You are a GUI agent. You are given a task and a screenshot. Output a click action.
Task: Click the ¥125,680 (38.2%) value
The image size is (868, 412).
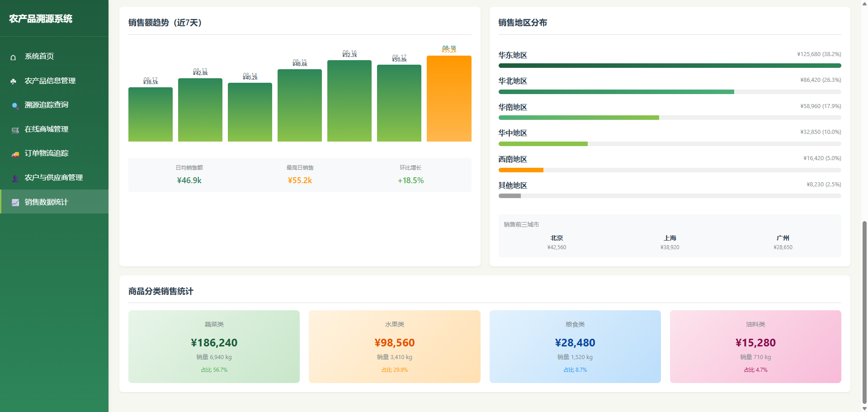819,54
